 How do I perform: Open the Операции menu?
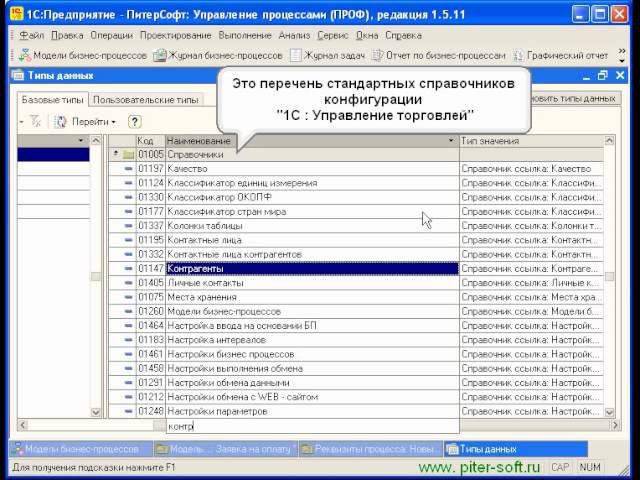click(x=111, y=36)
